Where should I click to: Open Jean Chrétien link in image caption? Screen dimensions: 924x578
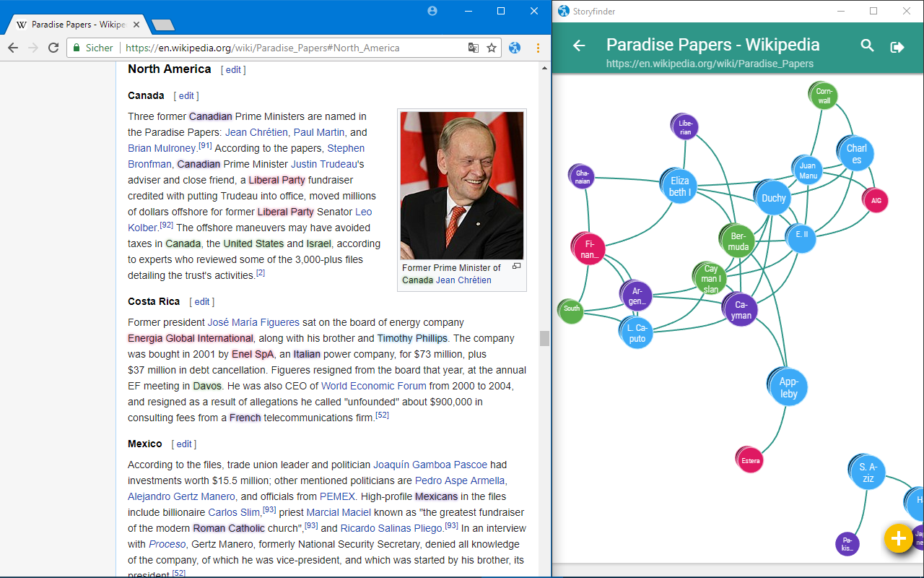pos(463,280)
